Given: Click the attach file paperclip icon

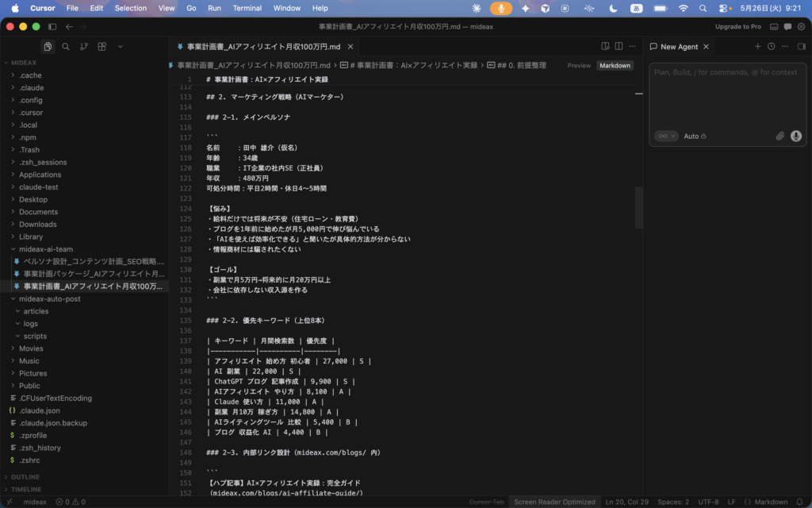Looking at the screenshot, I should (x=780, y=136).
